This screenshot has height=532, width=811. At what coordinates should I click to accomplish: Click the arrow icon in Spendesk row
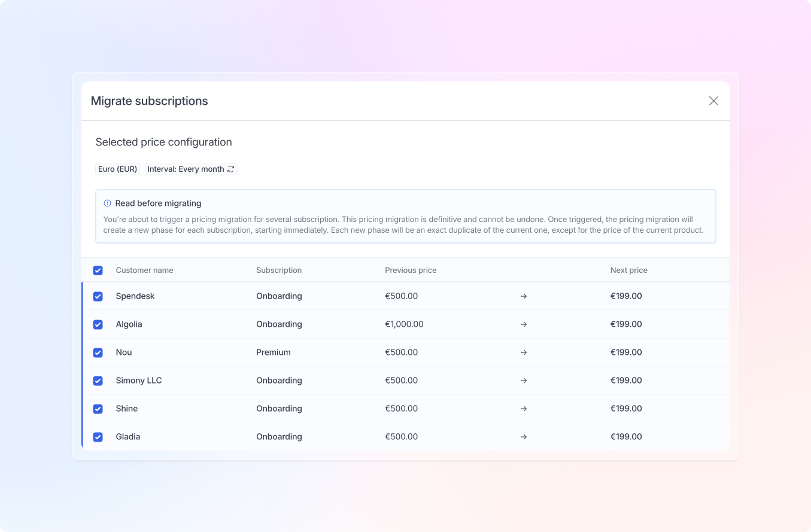pyautogui.click(x=524, y=296)
